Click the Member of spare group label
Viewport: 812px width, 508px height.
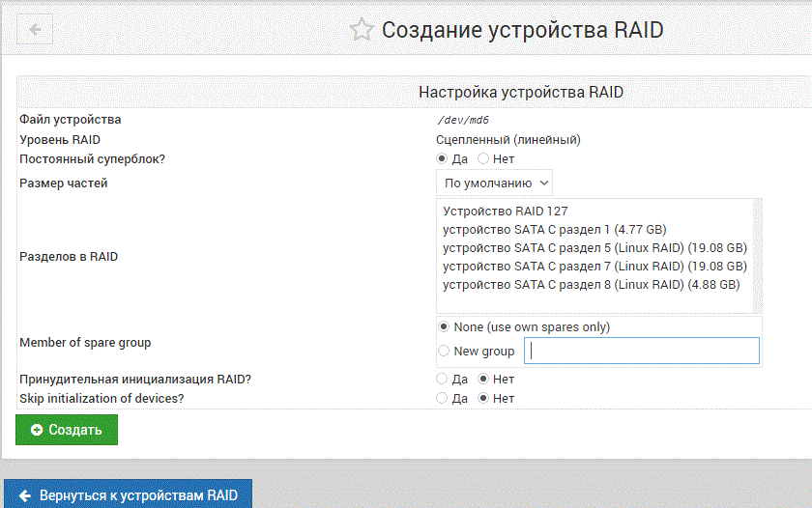click(85, 343)
